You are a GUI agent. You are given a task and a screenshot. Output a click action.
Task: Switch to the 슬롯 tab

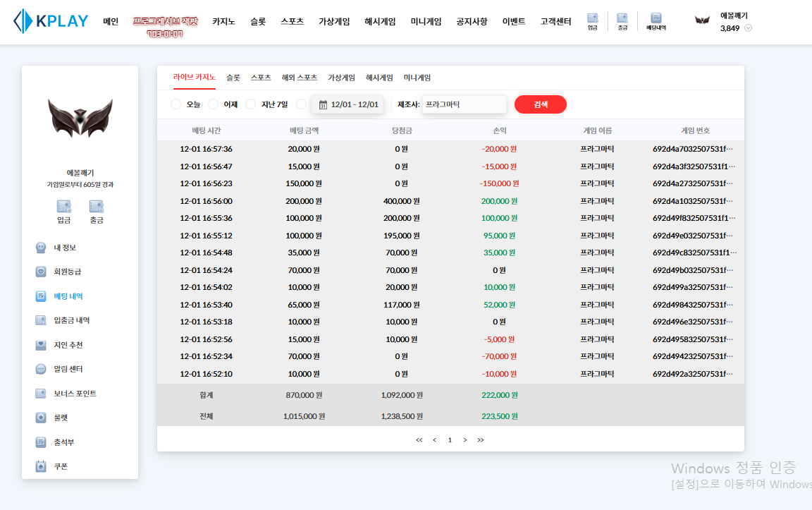233,78
